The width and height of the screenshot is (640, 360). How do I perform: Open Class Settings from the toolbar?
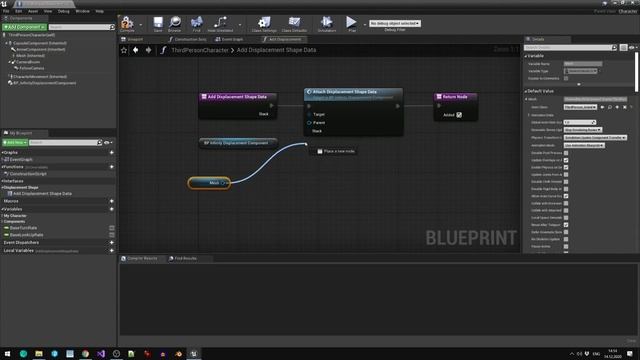(264, 24)
